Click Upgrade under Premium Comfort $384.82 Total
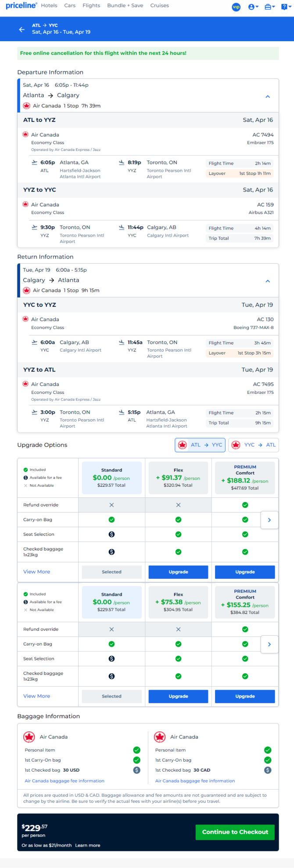The image size is (294, 868). coord(245,696)
